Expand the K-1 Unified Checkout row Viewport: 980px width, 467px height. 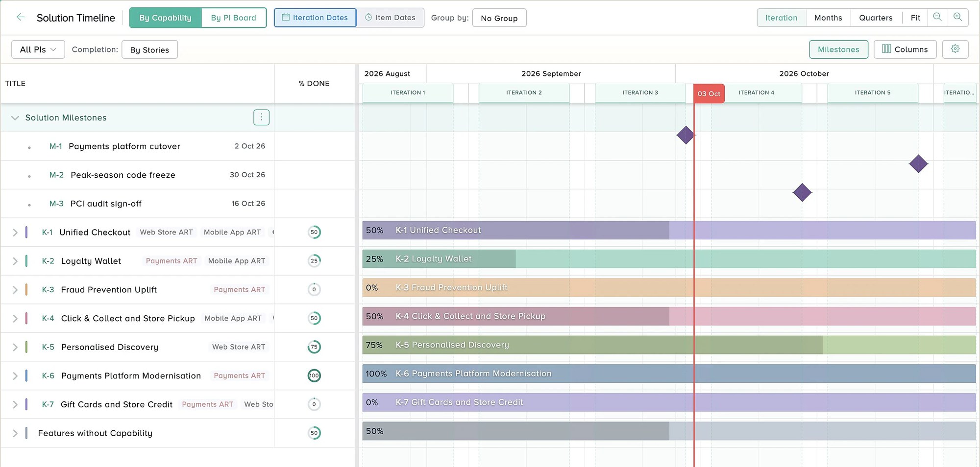point(15,233)
